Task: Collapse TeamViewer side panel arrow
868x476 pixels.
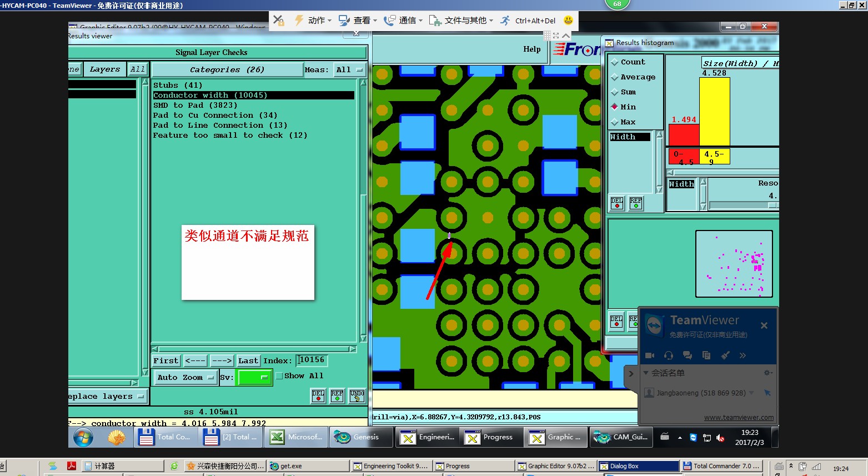Action: pyautogui.click(x=631, y=374)
